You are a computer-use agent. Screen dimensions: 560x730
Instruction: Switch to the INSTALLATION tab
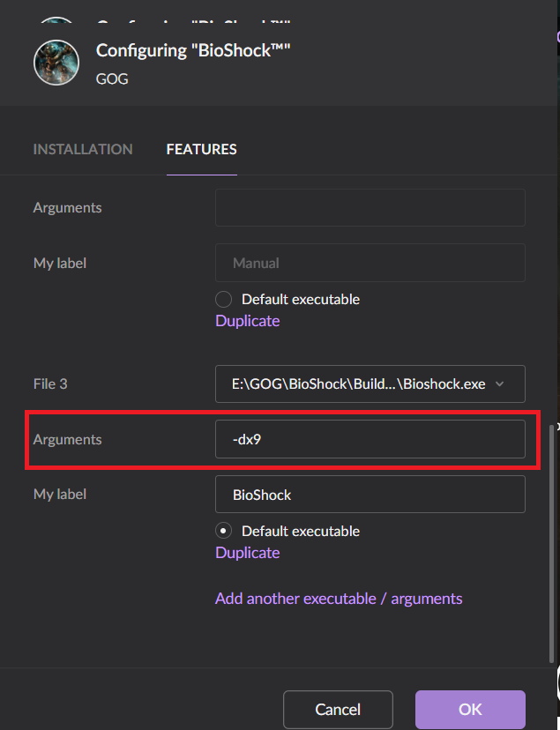tap(83, 149)
